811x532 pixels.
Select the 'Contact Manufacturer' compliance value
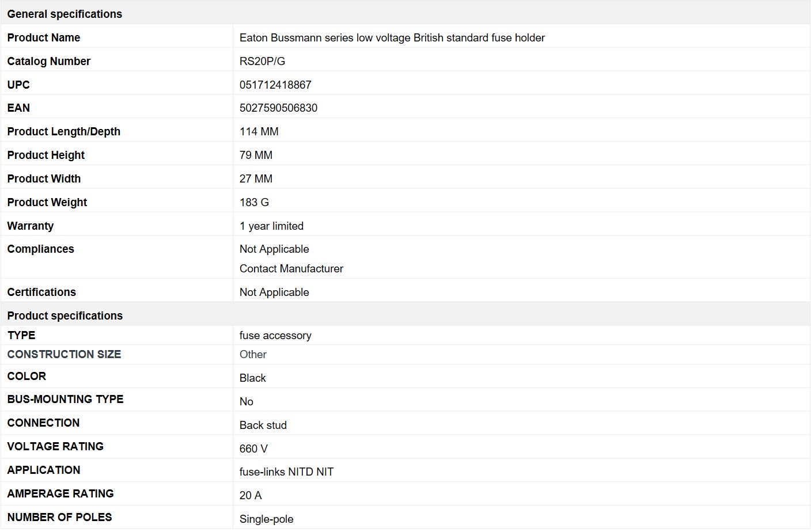(291, 268)
